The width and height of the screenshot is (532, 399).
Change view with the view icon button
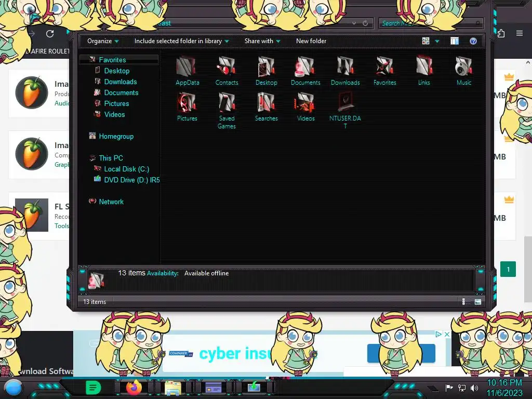click(426, 41)
